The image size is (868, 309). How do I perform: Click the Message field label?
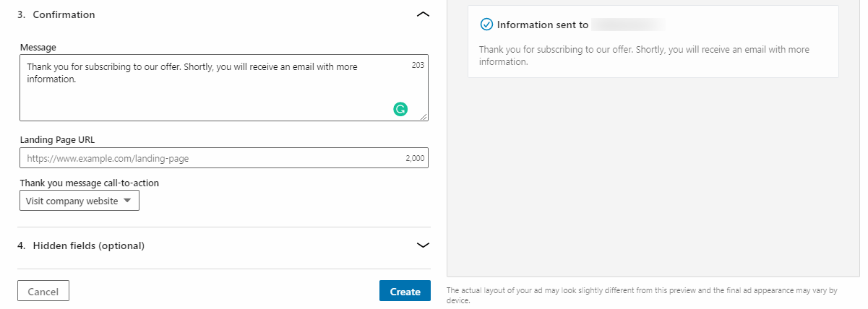(x=38, y=47)
